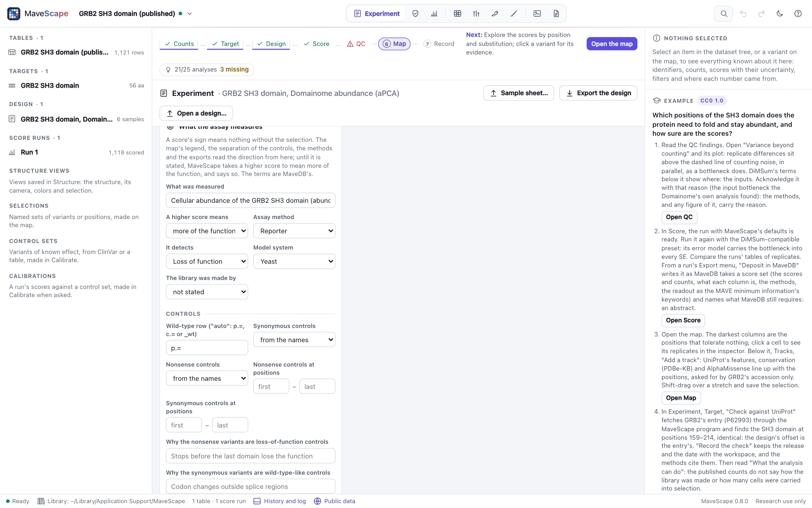Go to the QC warning step
The height and width of the screenshot is (508, 812).
tap(356, 44)
